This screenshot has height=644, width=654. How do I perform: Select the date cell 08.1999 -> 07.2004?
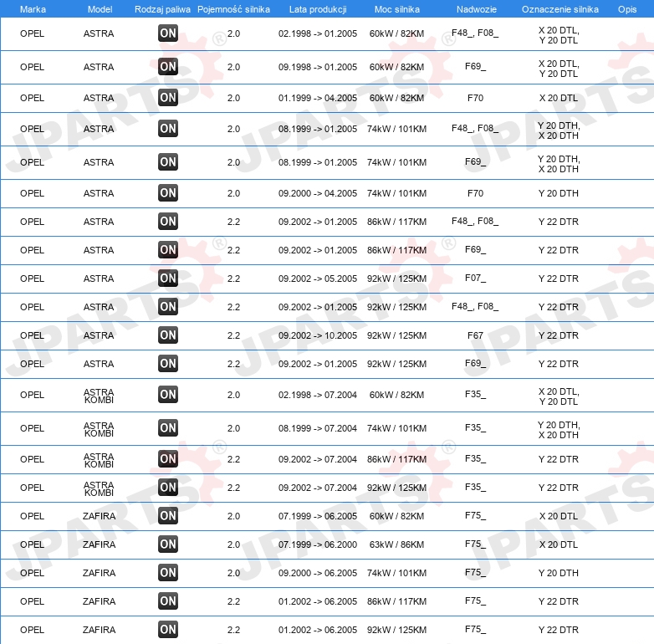point(318,428)
